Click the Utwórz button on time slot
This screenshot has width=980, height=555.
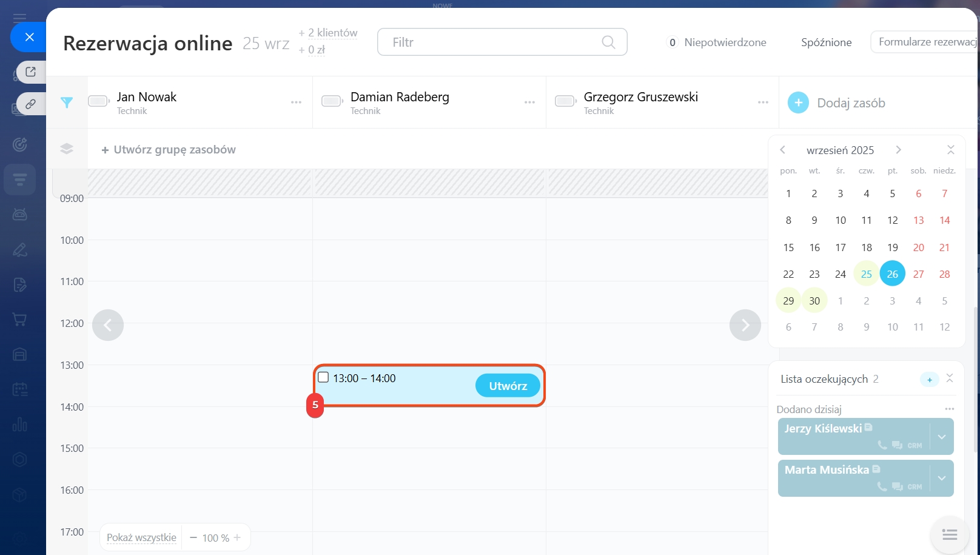click(508, 386)
